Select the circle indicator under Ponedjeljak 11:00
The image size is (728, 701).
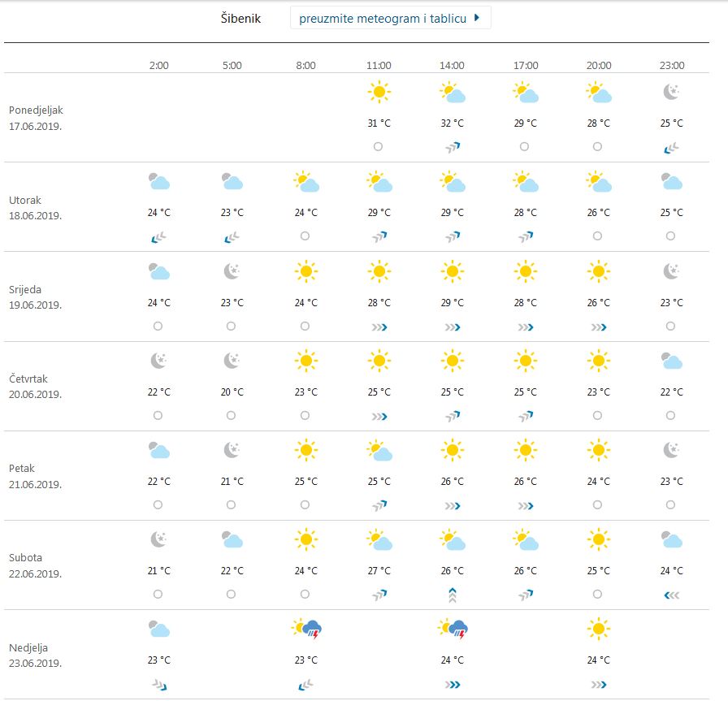tap(379, 146)
